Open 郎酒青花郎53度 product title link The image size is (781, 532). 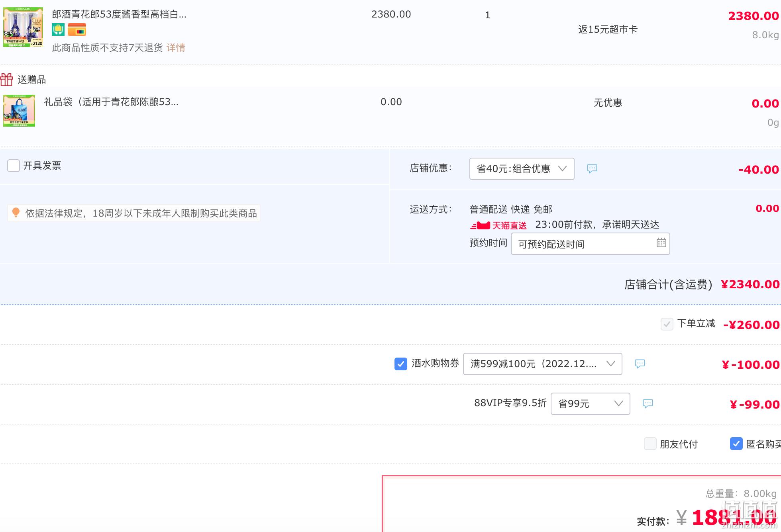click(119, 14)
